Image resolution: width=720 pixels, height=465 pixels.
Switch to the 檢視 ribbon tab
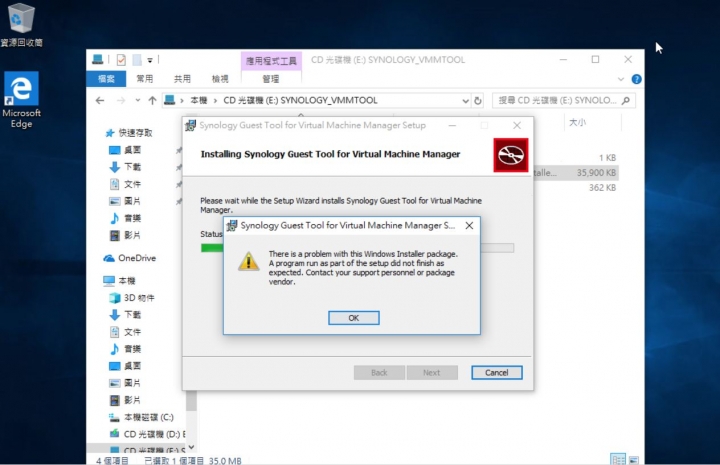220,78
